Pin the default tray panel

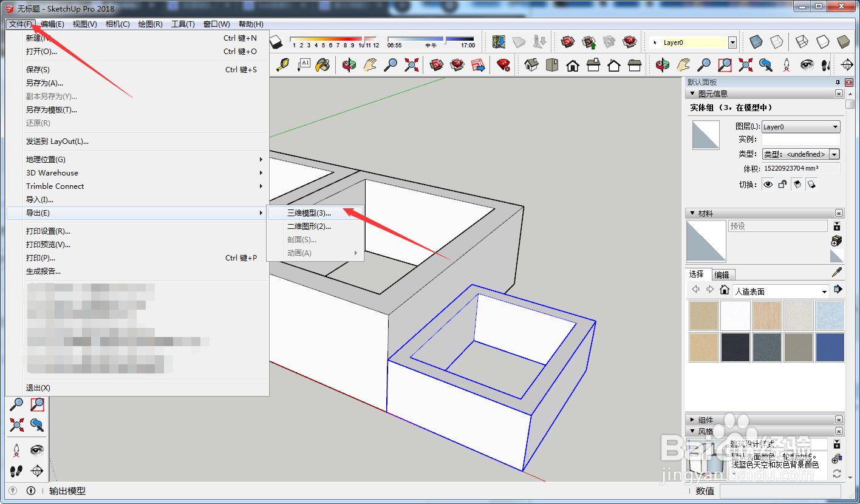pyautogui.click(x=839, y=83)
